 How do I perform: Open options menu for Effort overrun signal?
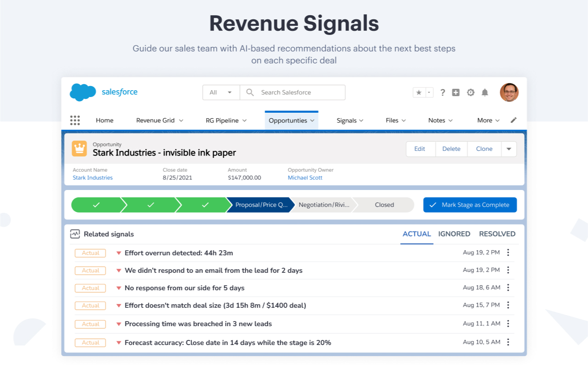(508, 253)
